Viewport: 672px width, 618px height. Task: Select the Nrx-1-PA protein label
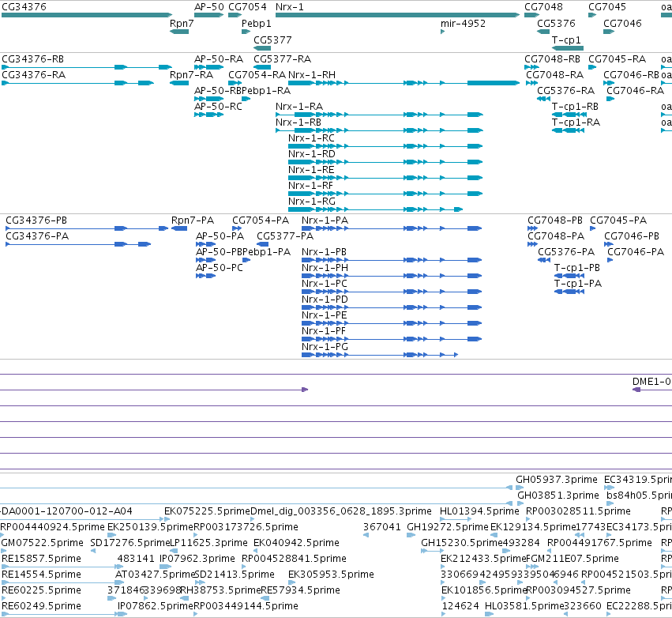[325, 220]
